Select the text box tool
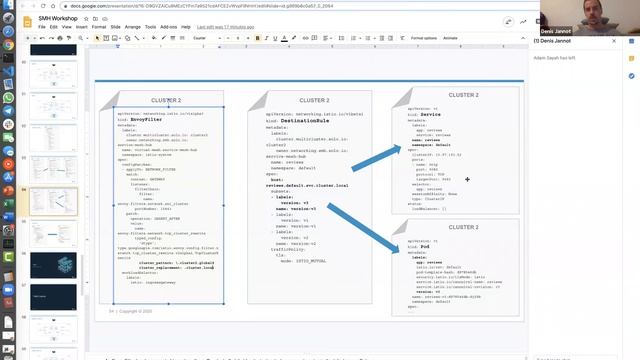 106,38
